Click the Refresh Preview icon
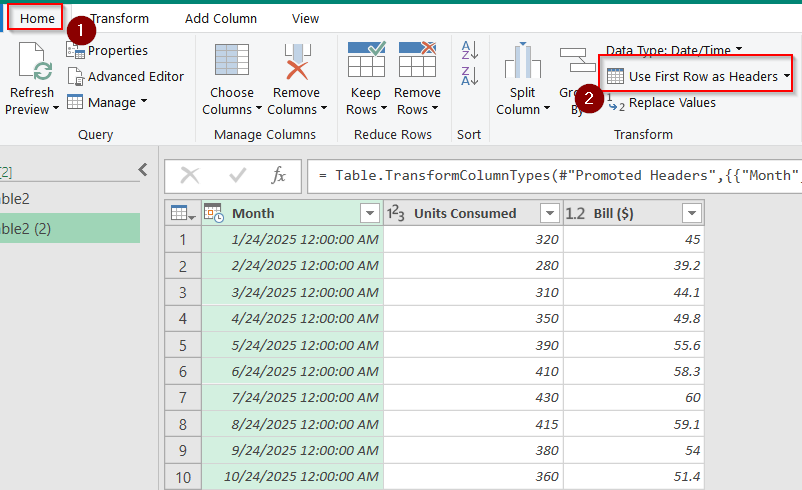Viewport: 802px width, 490px height. click(x=35, y=62)
